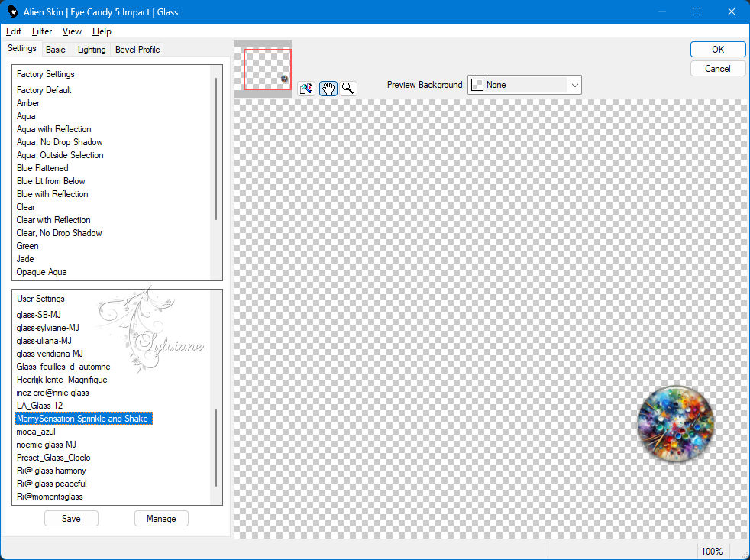Select the Ri@-glass-harmony user setting
Image resolution: width=750 pixels, height=560 pixels.
click(x=51, y=471)
